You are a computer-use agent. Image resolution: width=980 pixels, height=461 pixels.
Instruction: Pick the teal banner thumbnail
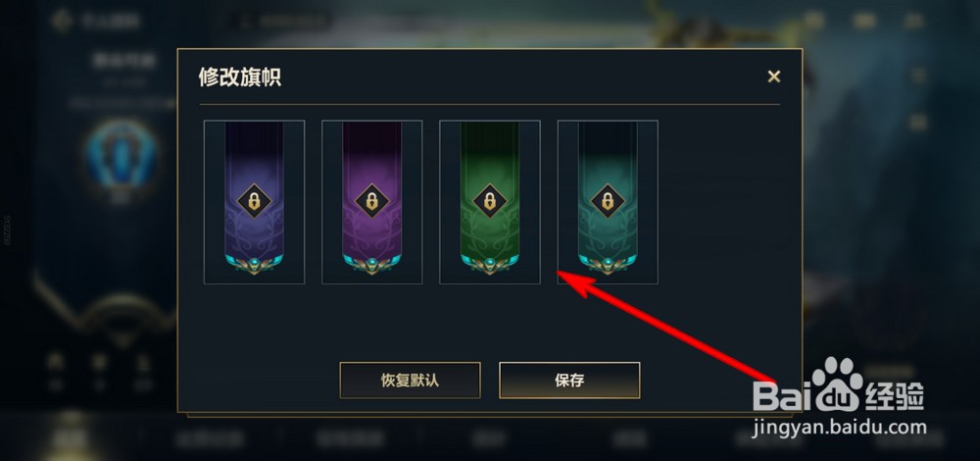coord(609,202)
